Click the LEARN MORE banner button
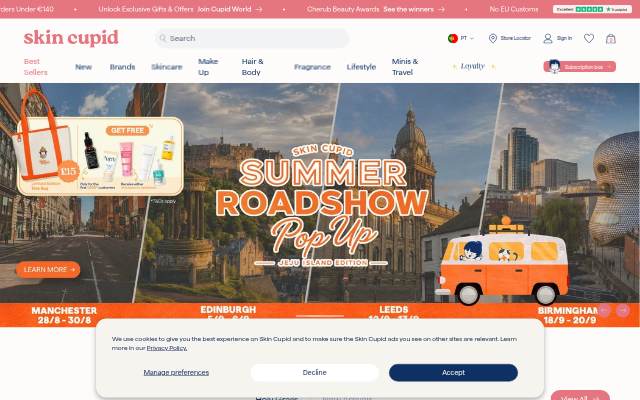This screenshot has height=400, width=640. tap(48, 270)
